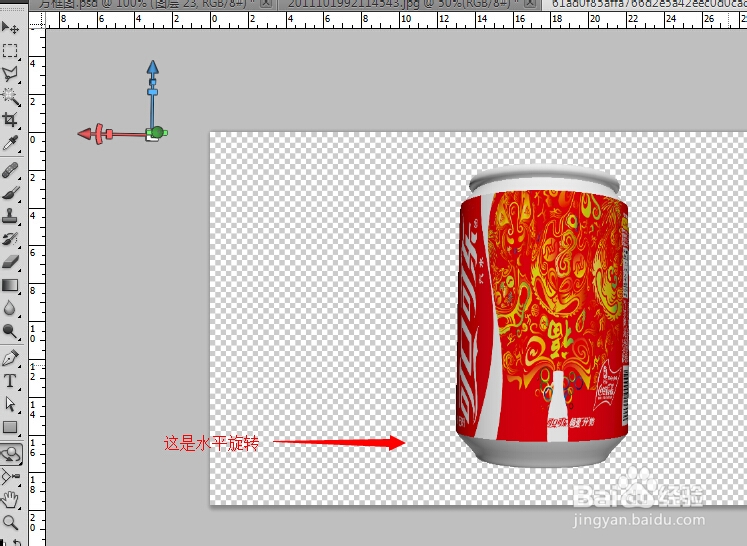Click the blue scale cube on Y axis
This screenshot has height=546, width=747.
152,92
